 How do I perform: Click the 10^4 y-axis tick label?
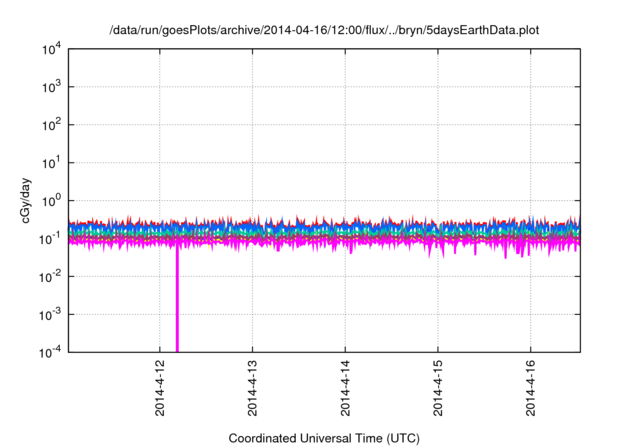pos(51,50)
